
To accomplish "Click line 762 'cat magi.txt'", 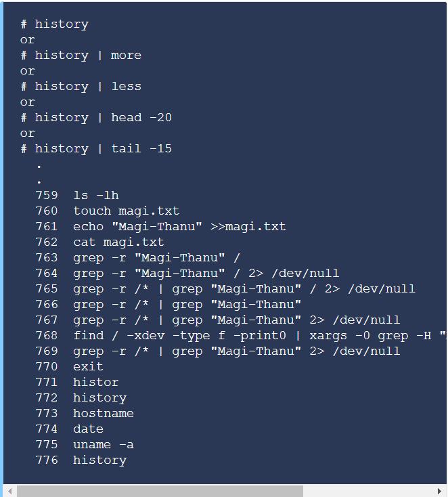I will (99, 242).
